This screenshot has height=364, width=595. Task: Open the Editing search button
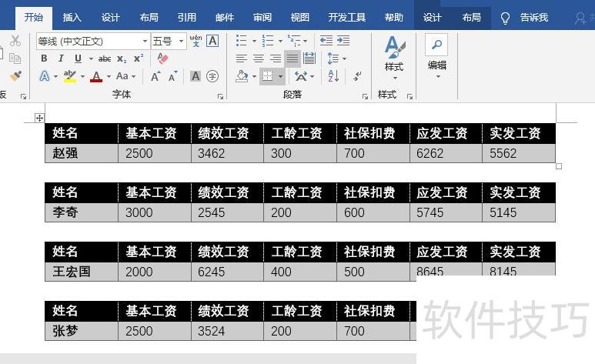pyautogui.click(x=436, y=56)
